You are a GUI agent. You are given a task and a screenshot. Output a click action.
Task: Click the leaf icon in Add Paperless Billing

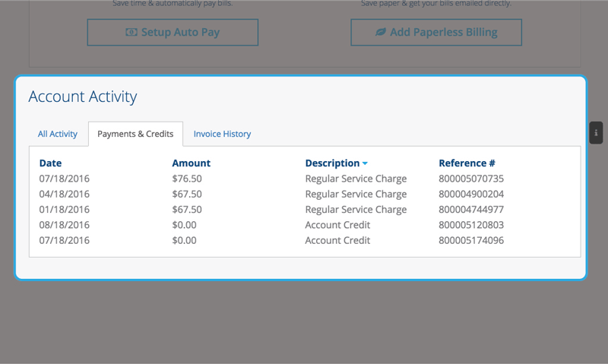click(x=381, y=32)
